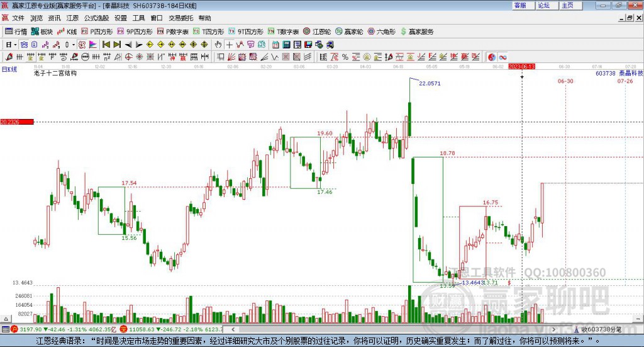Open the 浏览 menu

pos(36,18)
